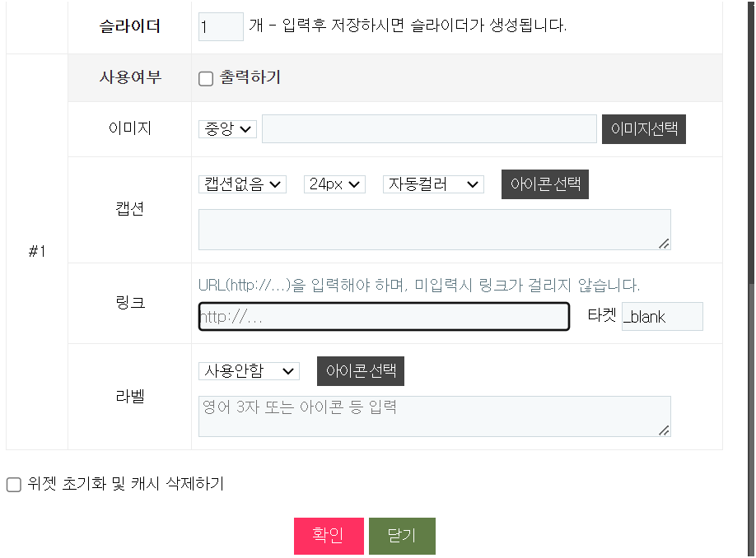Enable the 출력하기 checkbox
756x558 pixels.
206,78
